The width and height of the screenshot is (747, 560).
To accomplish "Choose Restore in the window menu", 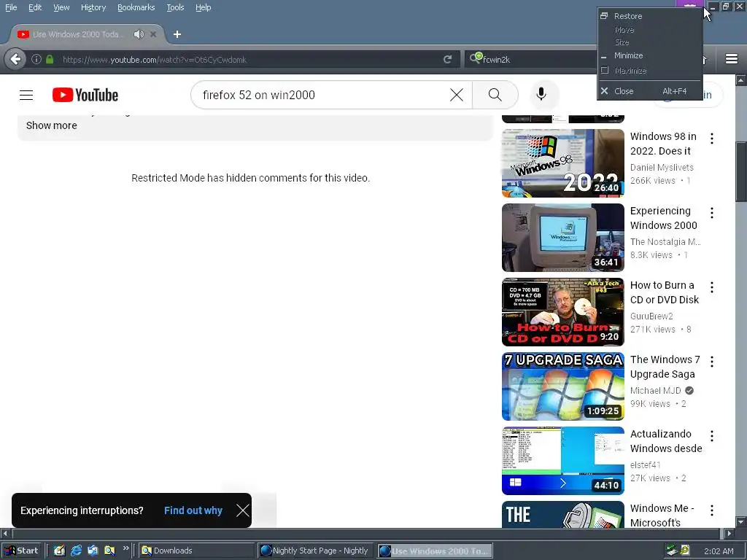I will point(650,16).
